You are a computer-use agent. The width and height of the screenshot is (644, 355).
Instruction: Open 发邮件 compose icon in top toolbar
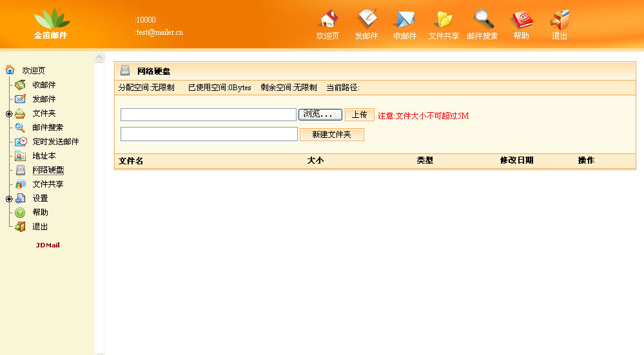[366, 19]
